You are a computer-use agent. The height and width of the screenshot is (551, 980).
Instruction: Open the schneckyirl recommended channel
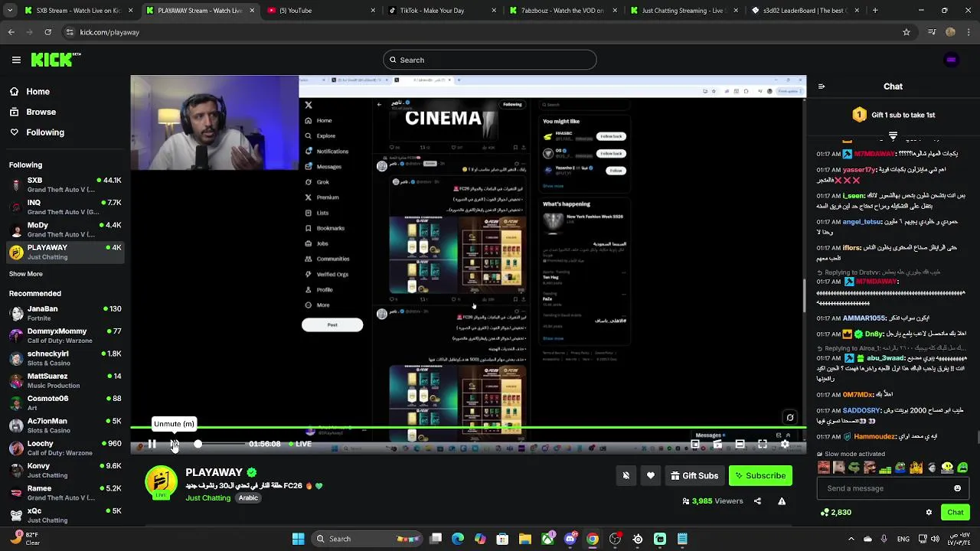[x=65, y=358]
